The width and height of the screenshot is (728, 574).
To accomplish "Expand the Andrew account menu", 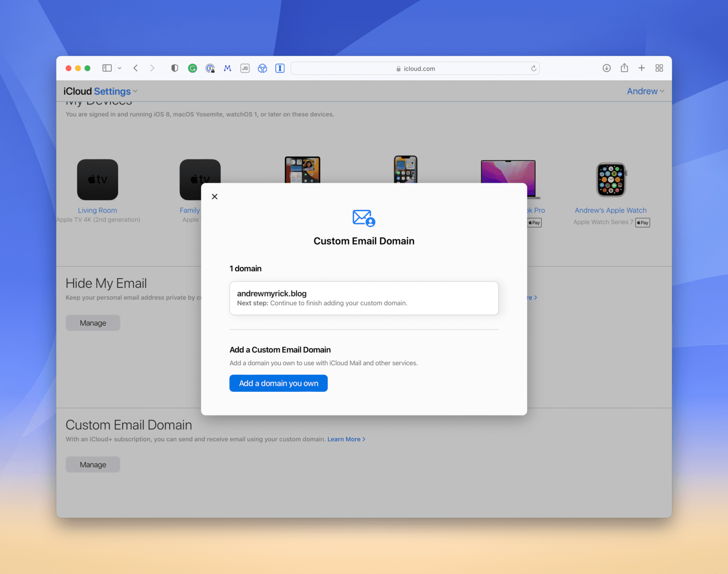I will (x=646, y=91).
